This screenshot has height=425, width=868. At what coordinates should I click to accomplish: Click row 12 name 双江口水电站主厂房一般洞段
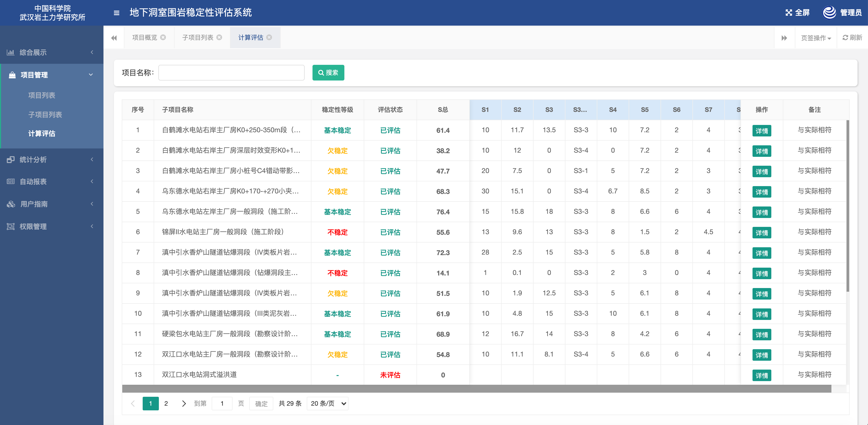click(x=230, y=354)
